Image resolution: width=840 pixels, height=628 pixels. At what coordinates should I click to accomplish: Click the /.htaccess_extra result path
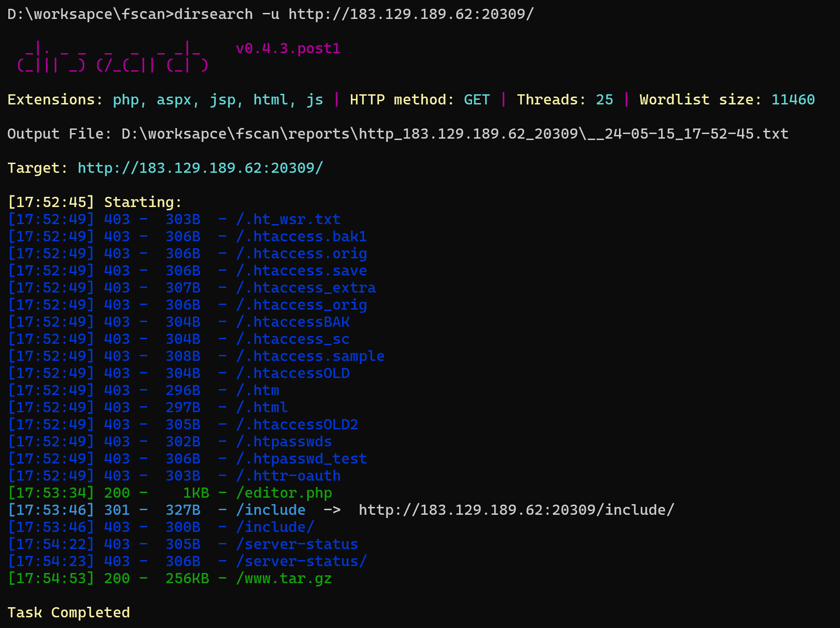click(306, 288)
